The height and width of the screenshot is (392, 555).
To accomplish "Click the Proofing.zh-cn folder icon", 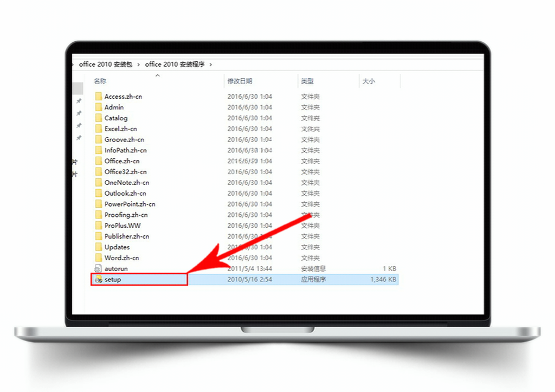I will tap(99, 215).
